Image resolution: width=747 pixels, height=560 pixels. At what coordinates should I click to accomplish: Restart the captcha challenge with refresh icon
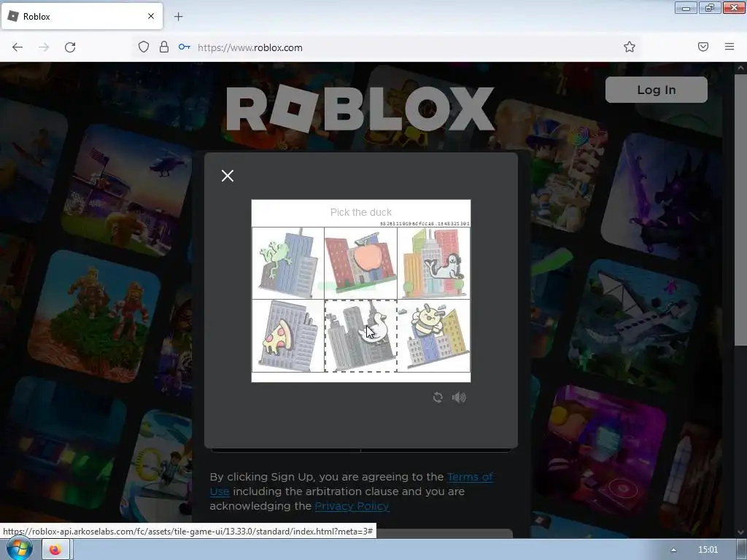(x=438, y=397)
